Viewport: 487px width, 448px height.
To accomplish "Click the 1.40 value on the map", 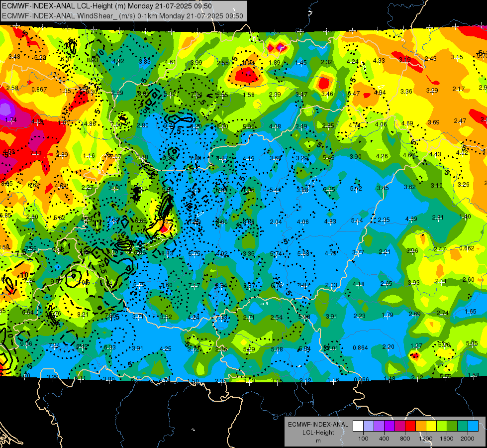I will [x=465, y=217].
